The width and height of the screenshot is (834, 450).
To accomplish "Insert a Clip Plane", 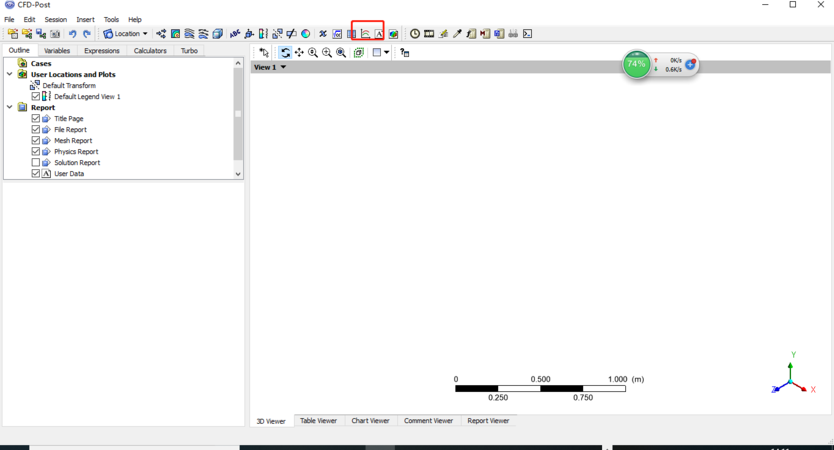I will pos(291,34).
